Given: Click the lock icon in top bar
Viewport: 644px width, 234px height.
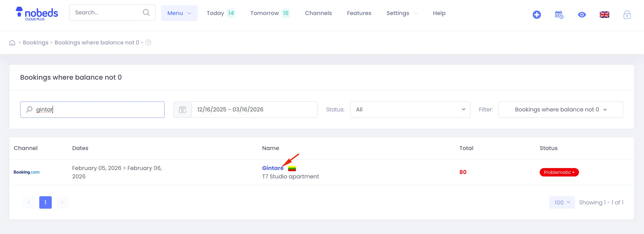Looking at the screenshot, I should pyautogui.click(x=627, y=15).
